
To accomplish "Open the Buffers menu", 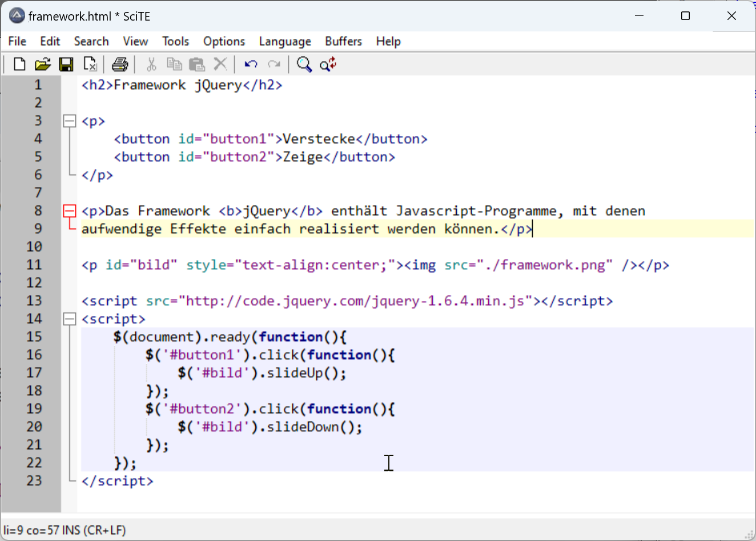I will [x=343, y=41].
